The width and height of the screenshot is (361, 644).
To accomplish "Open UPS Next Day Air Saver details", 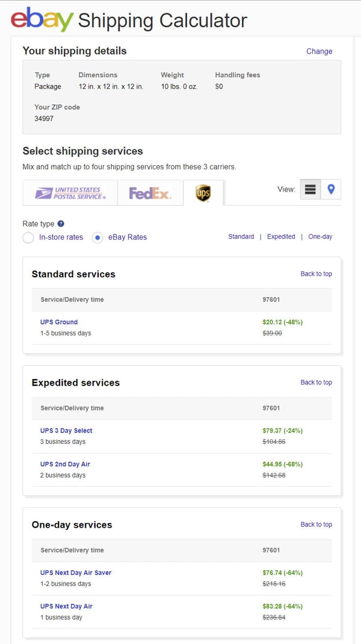I will point(75,572).
